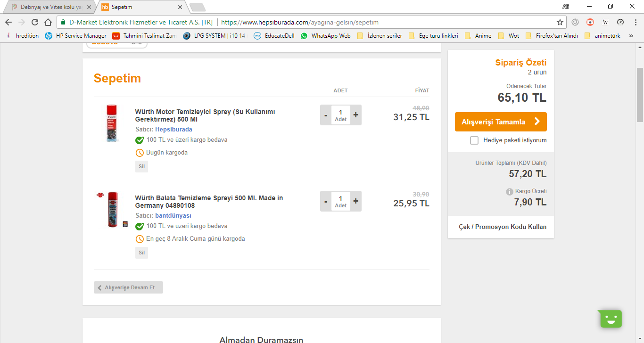Screen dimensions: 644x343
Task: Open the Tahmini Teslimat Zamanı bookmark
Action: (x=145, y=36)
